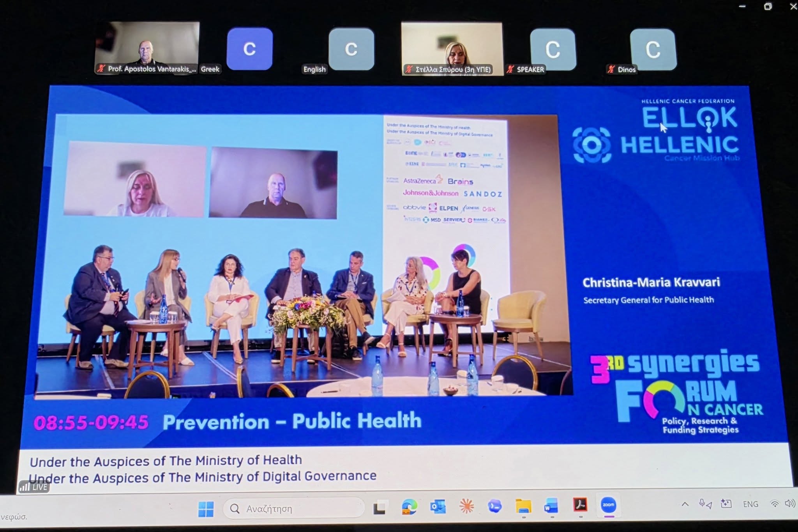Screen dimensions: 798x532
Task: Open the weather widget at the taskbar's left end
Action: (14, 517)
